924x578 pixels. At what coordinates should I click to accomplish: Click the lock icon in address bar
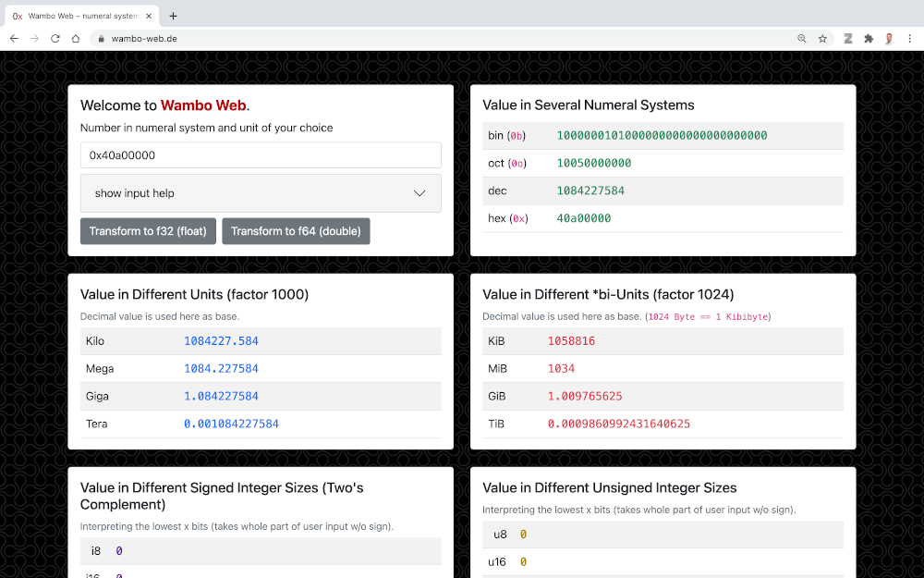[x=102, y=39]
